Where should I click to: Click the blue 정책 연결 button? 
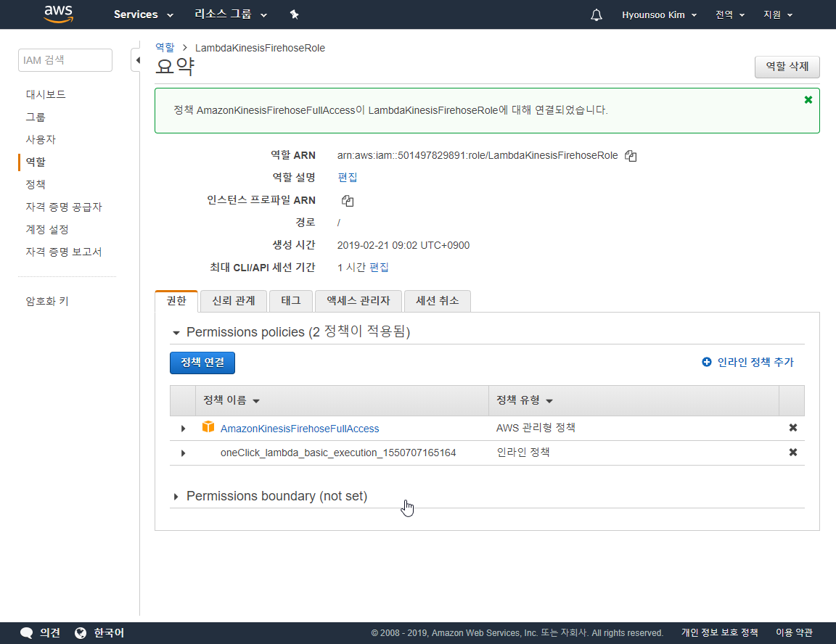(x=202, y=363)
